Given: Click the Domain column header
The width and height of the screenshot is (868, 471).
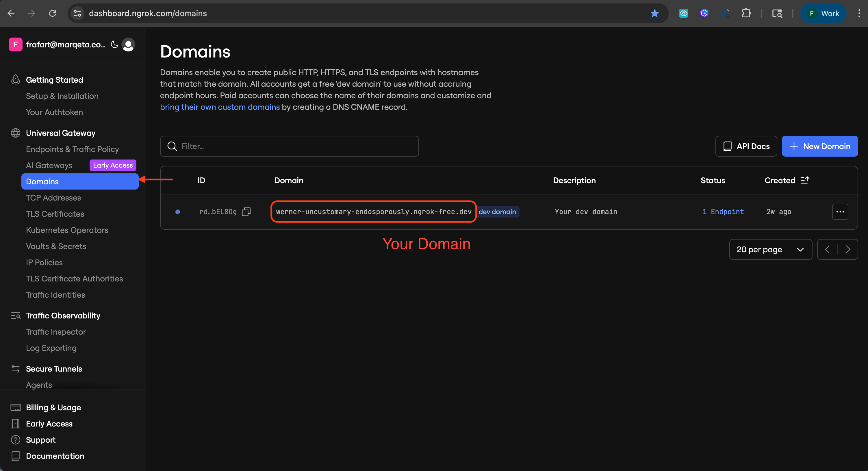Looking at the screenshot, I should (x=289, y=181).
